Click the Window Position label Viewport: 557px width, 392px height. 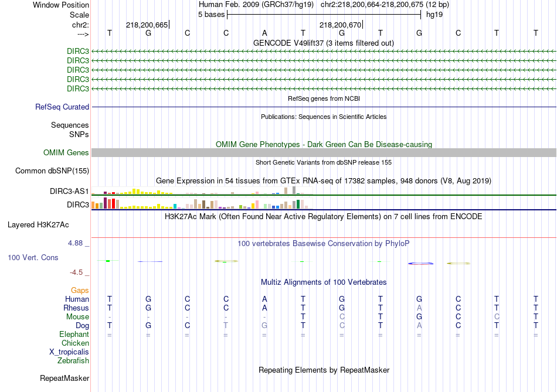[61, 5]
